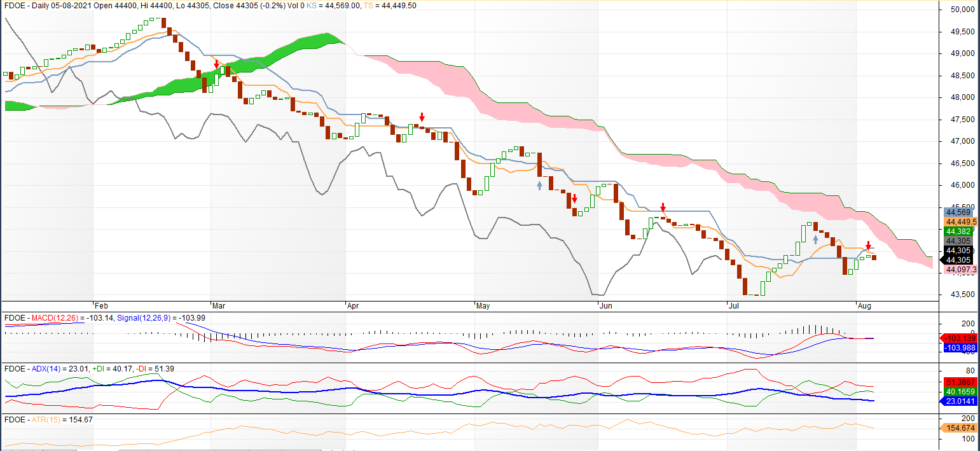Click the red sell arrow in early March
The image size is (980, 451).
216,65
